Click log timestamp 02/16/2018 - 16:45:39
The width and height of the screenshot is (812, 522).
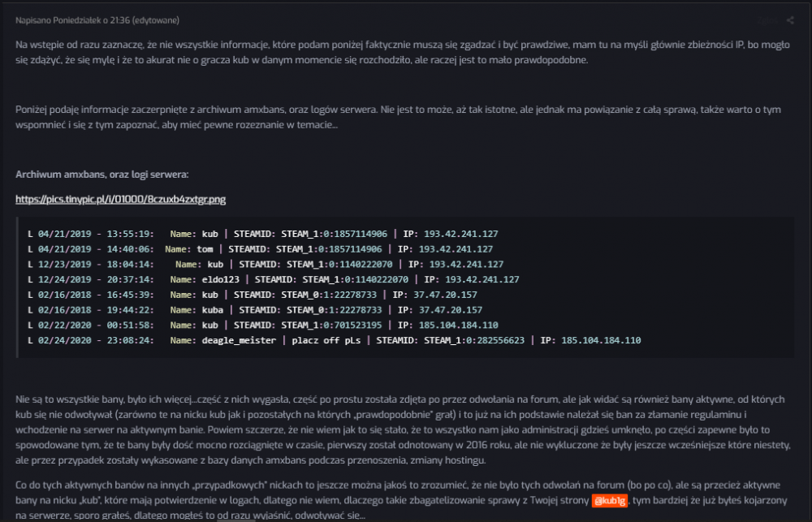pos(96,295)
